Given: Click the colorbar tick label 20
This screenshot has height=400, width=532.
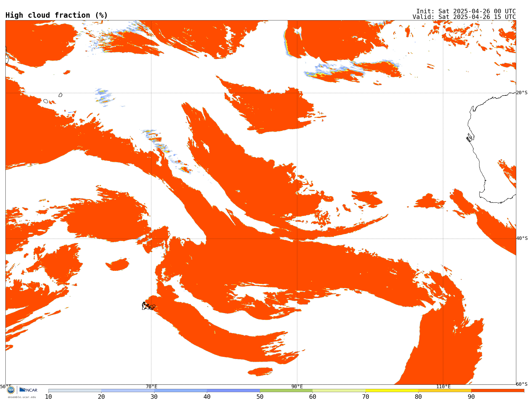Looking at the screenshot, I should pyautogui.click(x=101, y=397).
